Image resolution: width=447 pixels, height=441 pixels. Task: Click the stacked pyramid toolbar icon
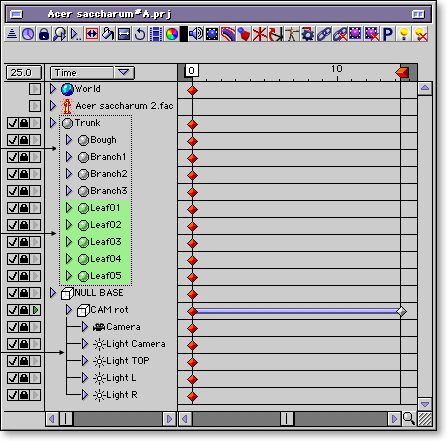[x=12, y=34]
